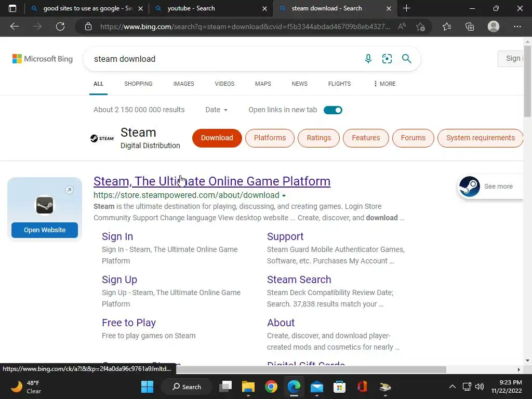Open the Collections icon

470,26
